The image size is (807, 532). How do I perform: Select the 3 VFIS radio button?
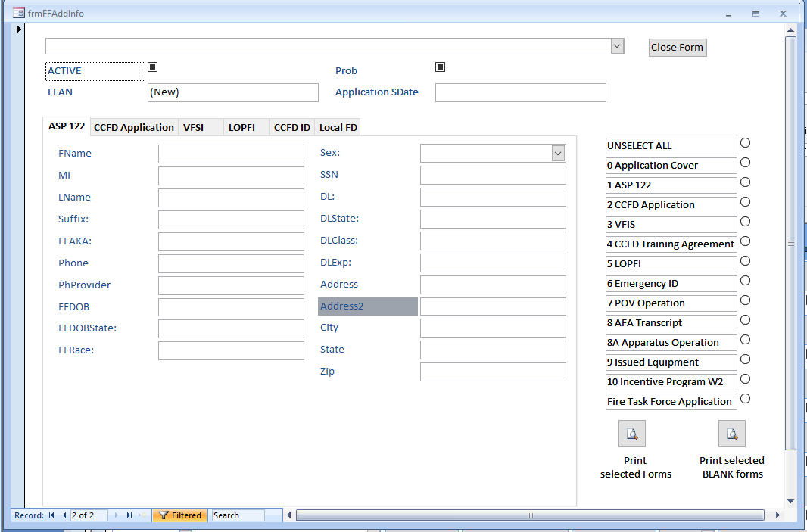click(x=745, y=222)
